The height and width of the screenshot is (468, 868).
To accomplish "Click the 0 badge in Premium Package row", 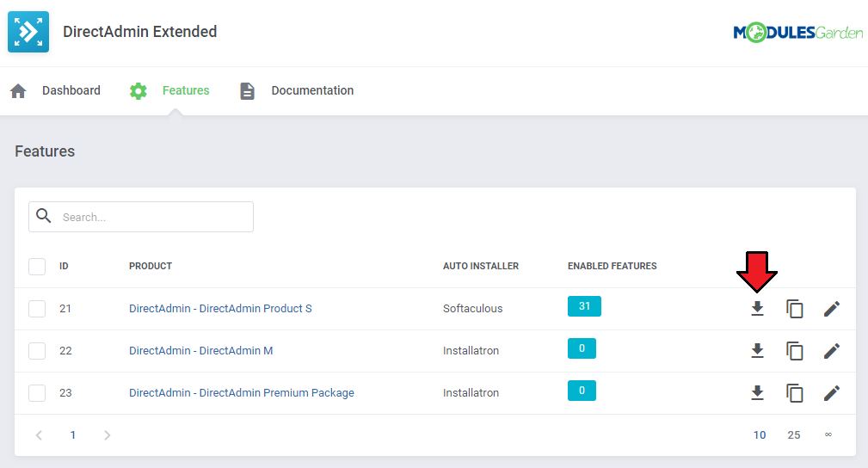I will click(x=582, y=391).
